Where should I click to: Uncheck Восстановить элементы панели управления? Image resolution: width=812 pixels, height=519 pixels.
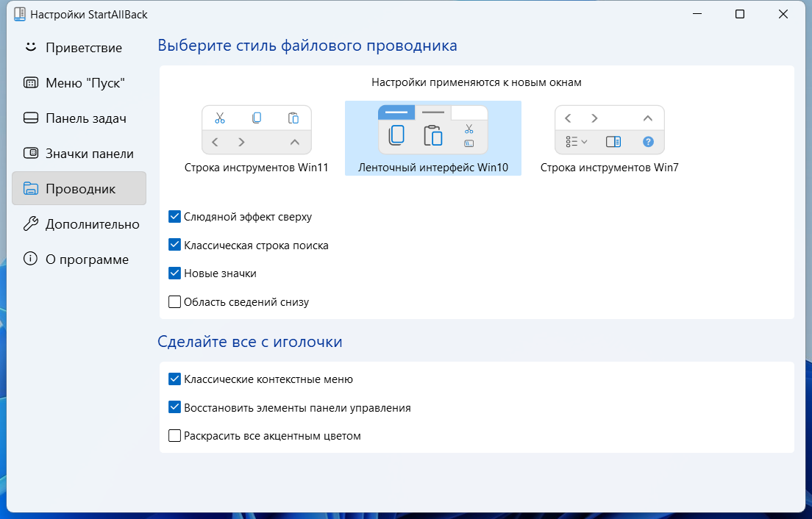(x=174, y=407)
